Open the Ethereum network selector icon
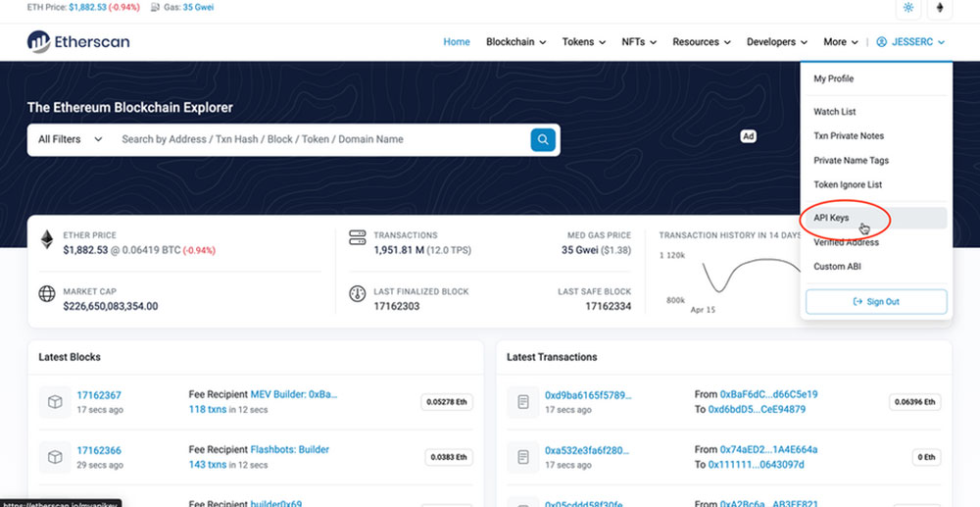 tap(940, 8)
